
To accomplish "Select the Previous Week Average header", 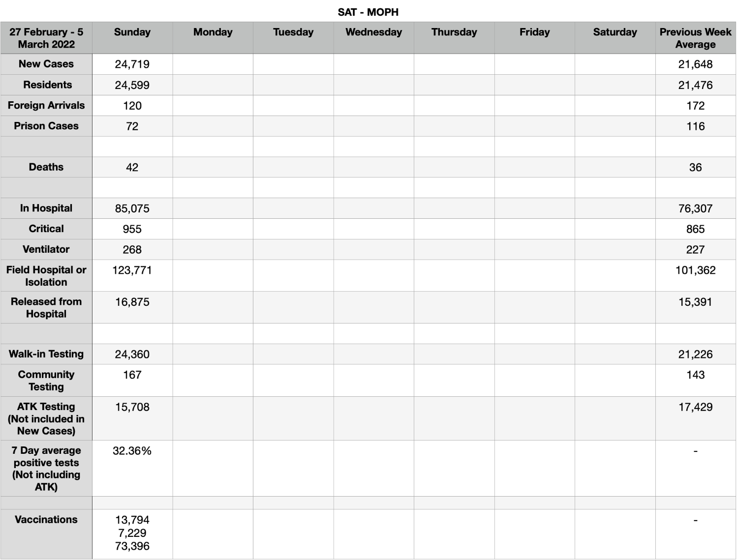I will click(x=695, y=38).
